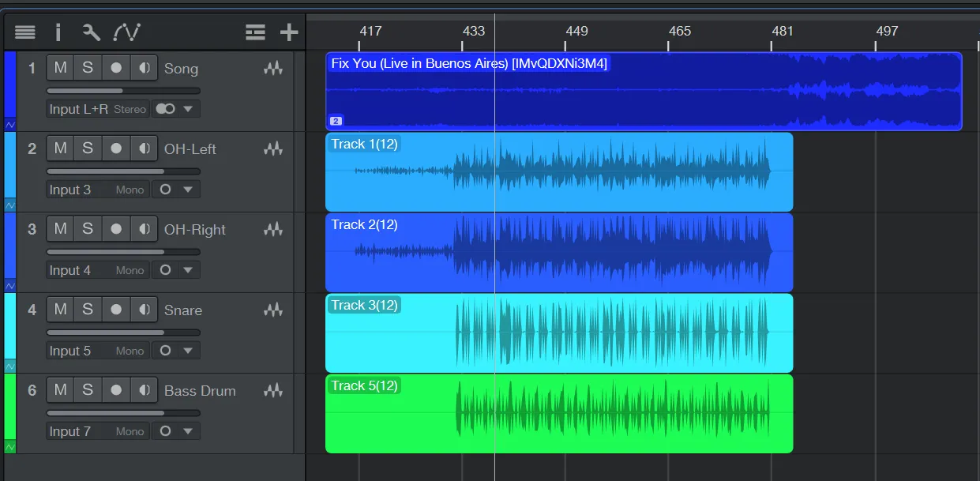
Task: Open Input 3 selector on OH-Left
Action: coord(70,190)
